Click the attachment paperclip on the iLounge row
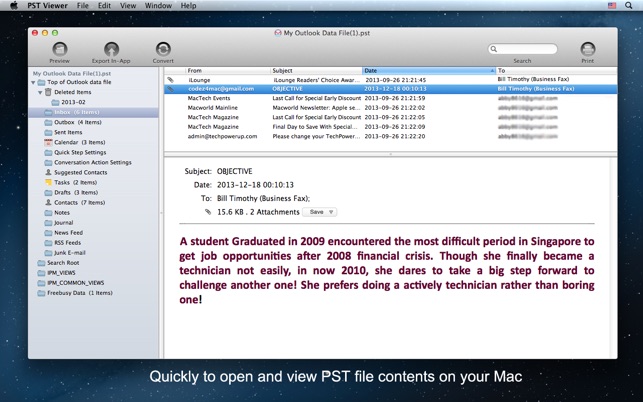 (x=171, y=80)
